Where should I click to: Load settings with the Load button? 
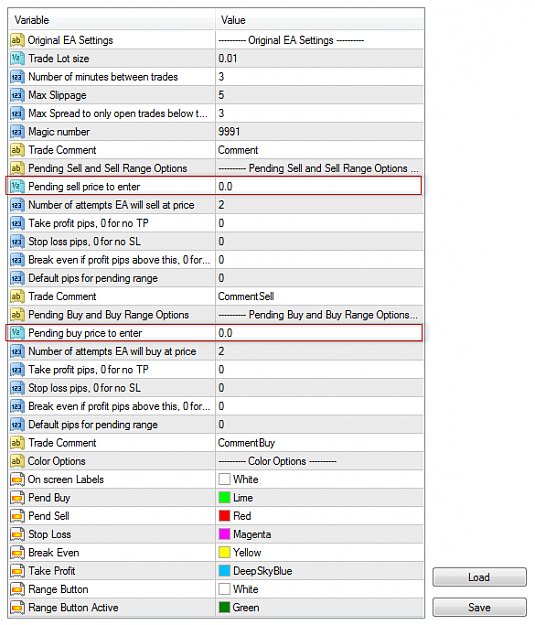(479, 577)
